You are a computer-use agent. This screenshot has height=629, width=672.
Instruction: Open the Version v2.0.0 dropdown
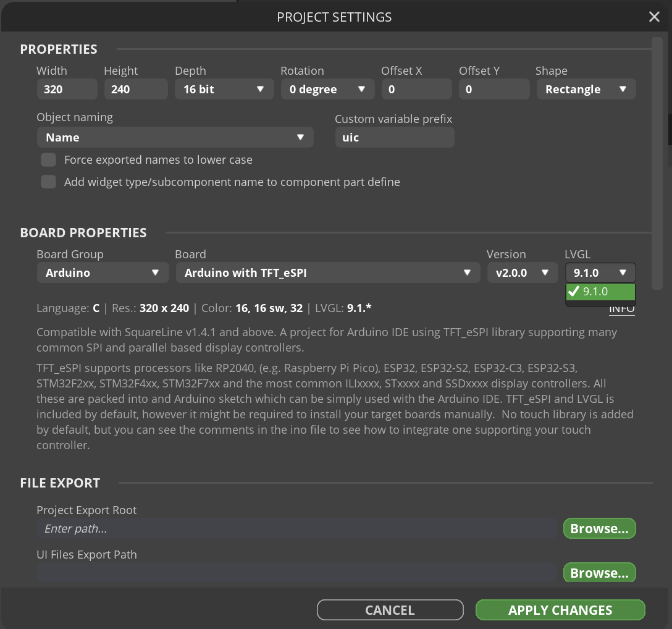(522, 273)
